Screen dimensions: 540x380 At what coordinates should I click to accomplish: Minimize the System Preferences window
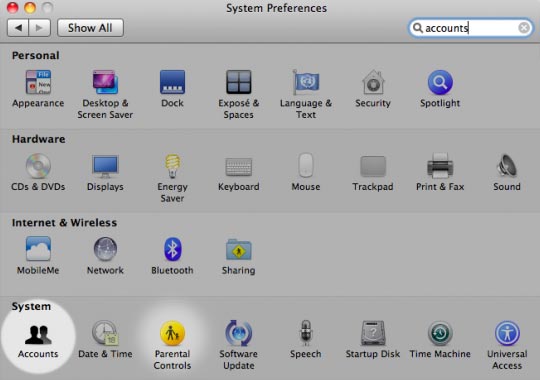pyautogui.click(x=30, y=7)
